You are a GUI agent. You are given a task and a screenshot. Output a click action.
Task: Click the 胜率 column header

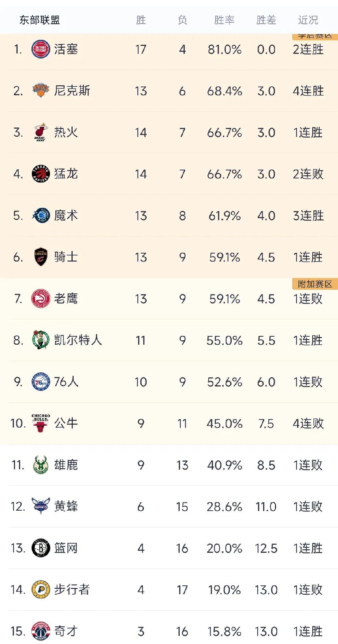tap(224, 20)
